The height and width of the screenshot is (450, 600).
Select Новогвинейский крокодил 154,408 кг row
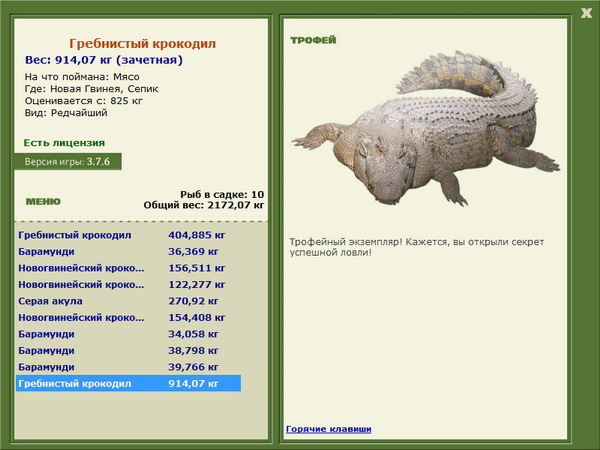pos(128,317)
